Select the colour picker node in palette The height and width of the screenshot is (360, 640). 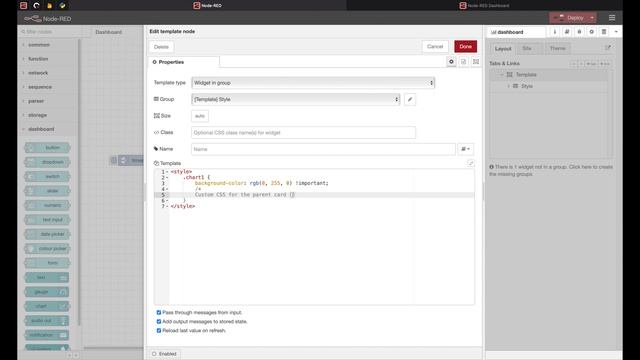tap(47, 249)
